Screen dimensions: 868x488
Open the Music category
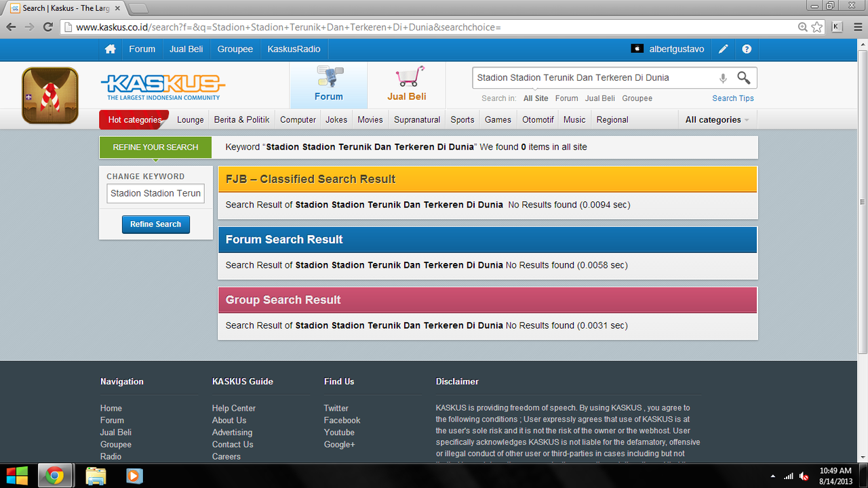pos(574,120)
